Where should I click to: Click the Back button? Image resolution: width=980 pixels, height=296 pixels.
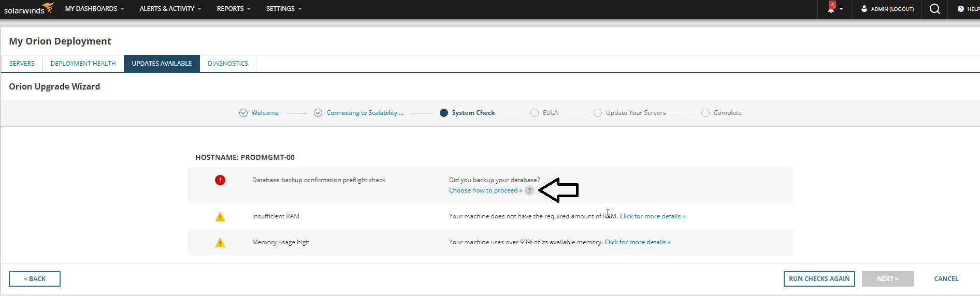click(x=35, y=279)
